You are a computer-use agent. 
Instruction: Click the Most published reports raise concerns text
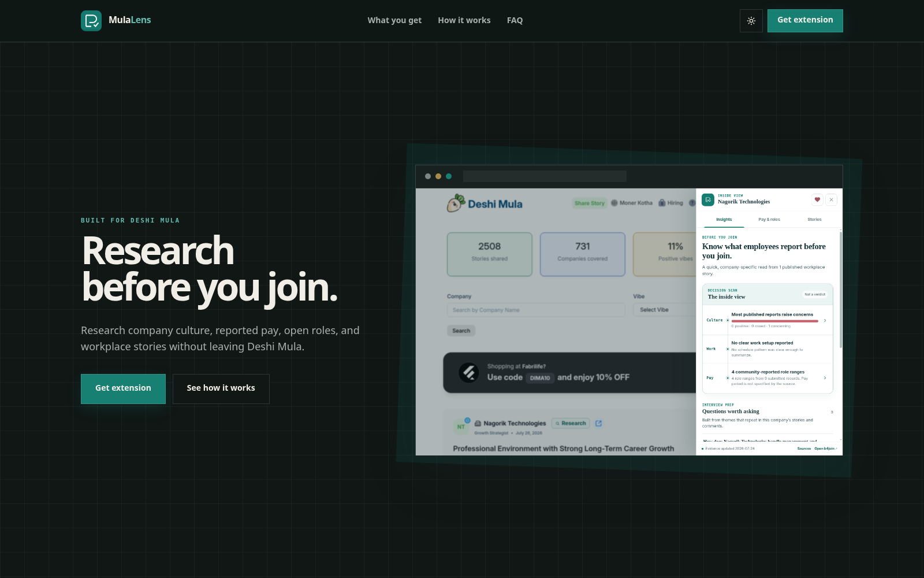coord(772,315)
